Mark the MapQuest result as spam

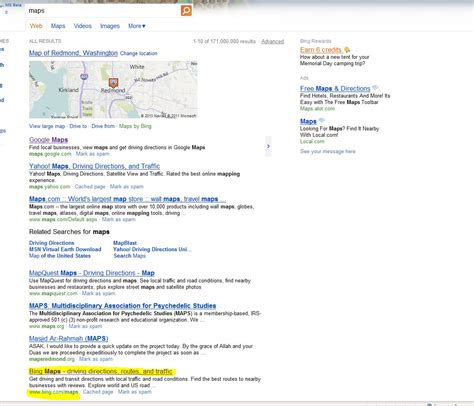click(99, 293)
